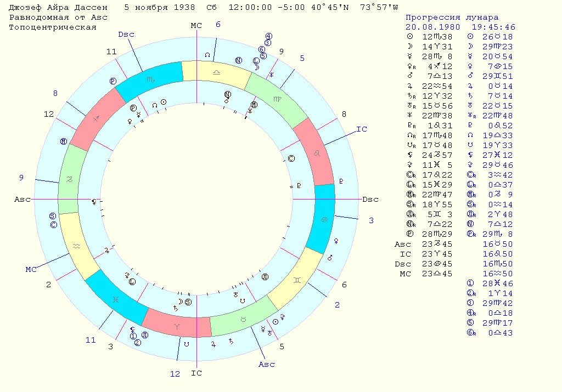Click the blue Dsc label above the chart
Viewport: 562px width, 392px height.
[126, 35]
